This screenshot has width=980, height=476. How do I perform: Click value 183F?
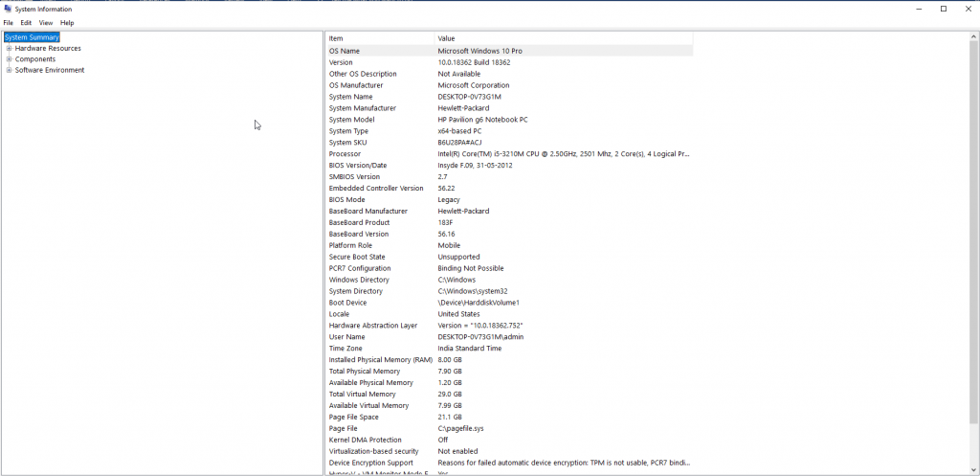[445, 222]
